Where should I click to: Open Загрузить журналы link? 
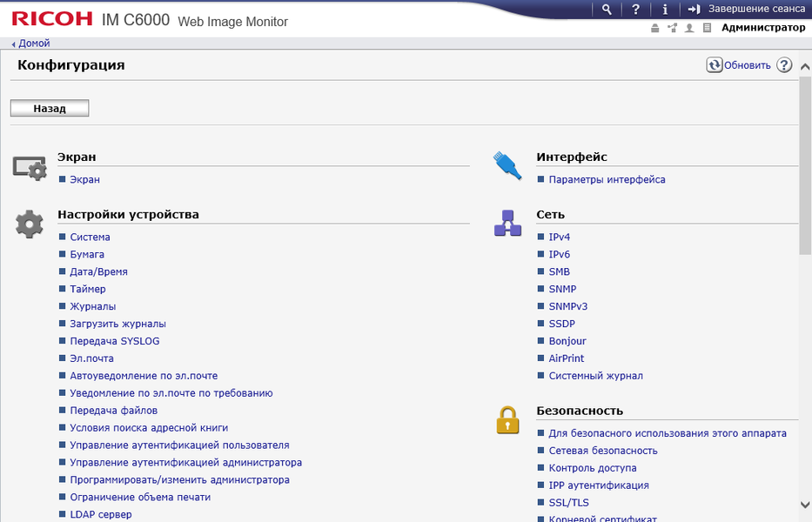(x=118, y=324)
